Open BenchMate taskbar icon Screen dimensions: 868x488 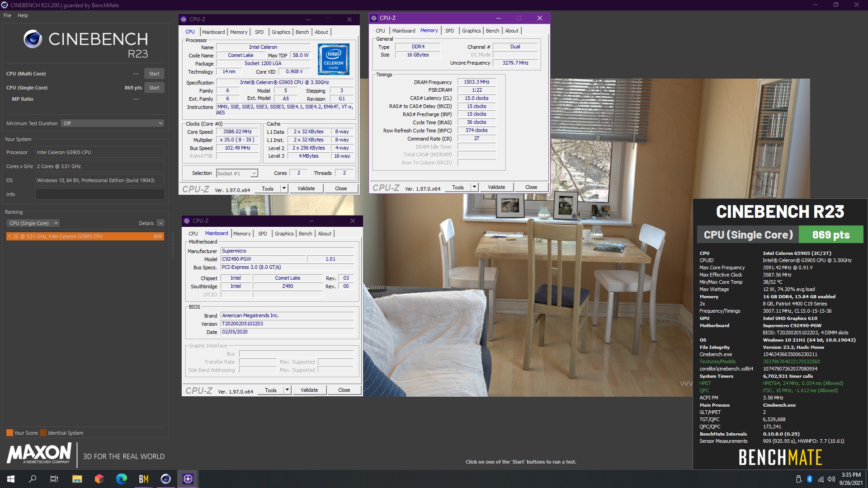pyautogui.click(x=143, y=479)
